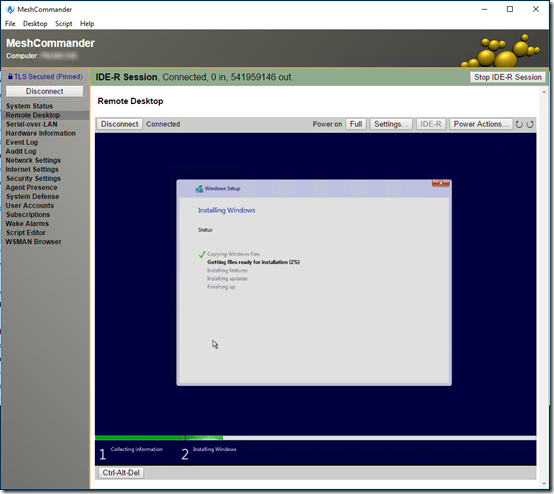Go to System Status page

click(29, 106)
